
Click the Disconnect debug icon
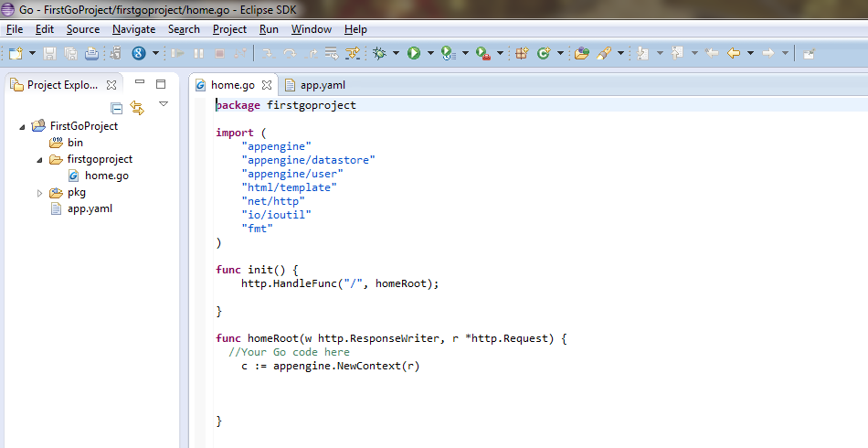point(240,53)
